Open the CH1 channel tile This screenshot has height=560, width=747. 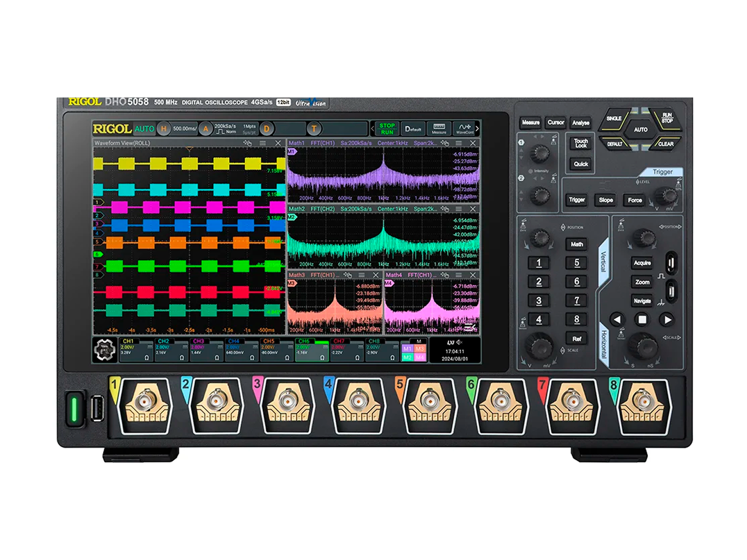(136, 350)
